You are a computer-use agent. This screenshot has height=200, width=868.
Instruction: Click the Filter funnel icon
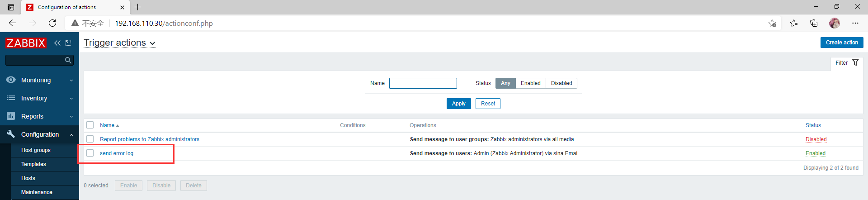855,63
